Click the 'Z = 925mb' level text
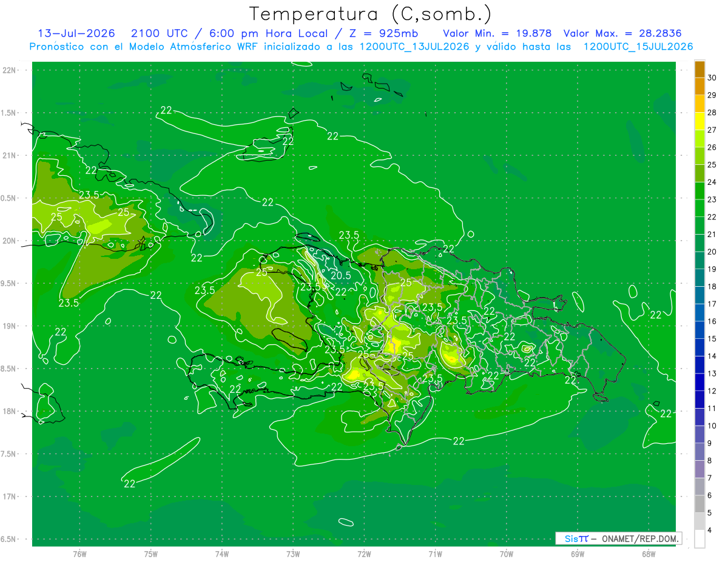The image size is (728, 562). (x=383, y=33)
